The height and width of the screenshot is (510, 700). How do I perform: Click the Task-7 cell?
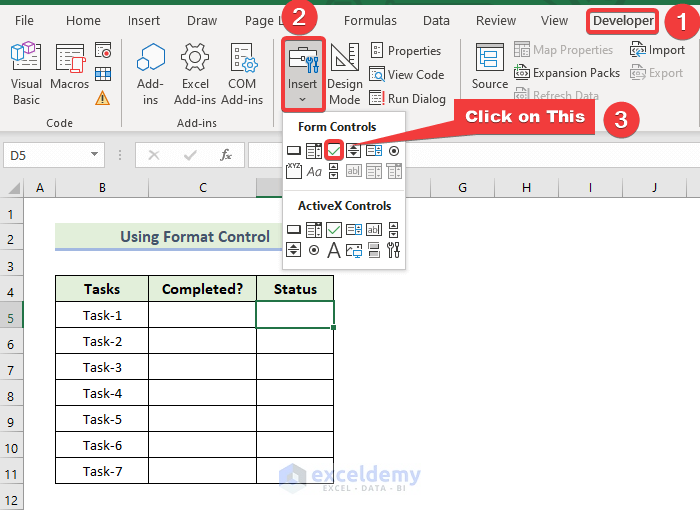pos(102,471)
